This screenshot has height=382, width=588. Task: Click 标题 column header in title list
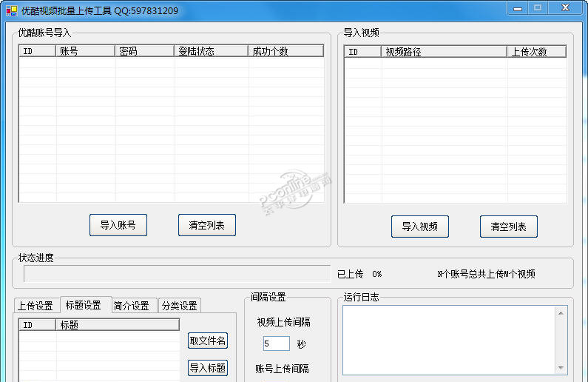pos(118,325)
